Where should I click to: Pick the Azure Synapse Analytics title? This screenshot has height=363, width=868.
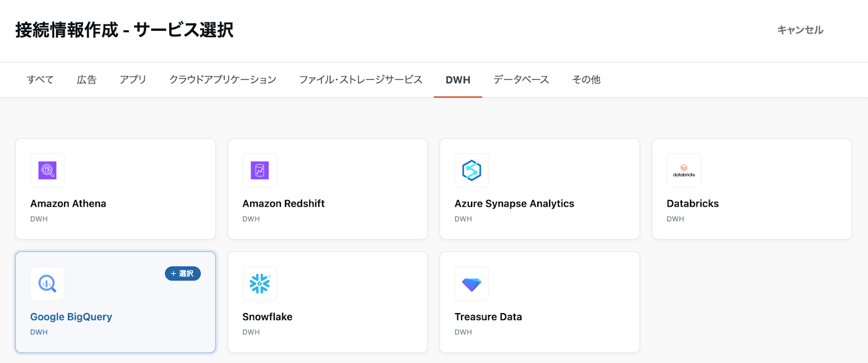(x=514, y=203)
